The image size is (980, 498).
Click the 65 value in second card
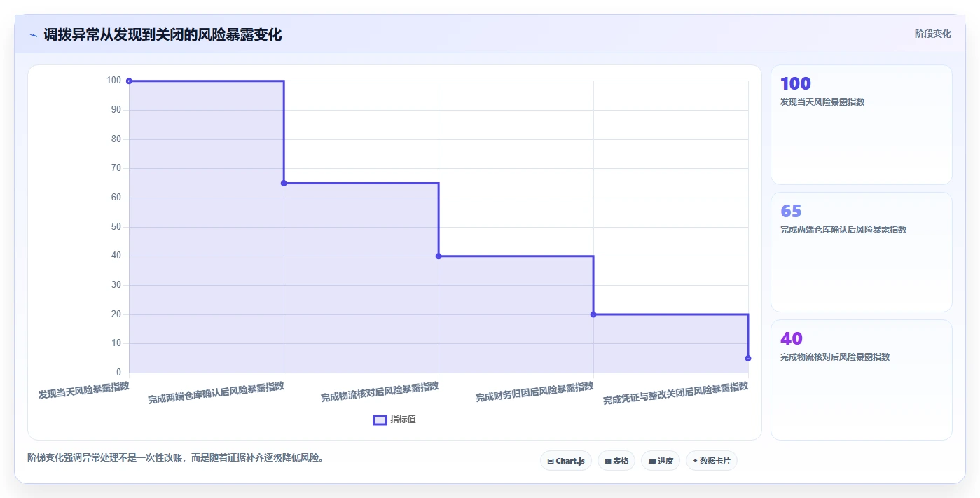(791, 211)
